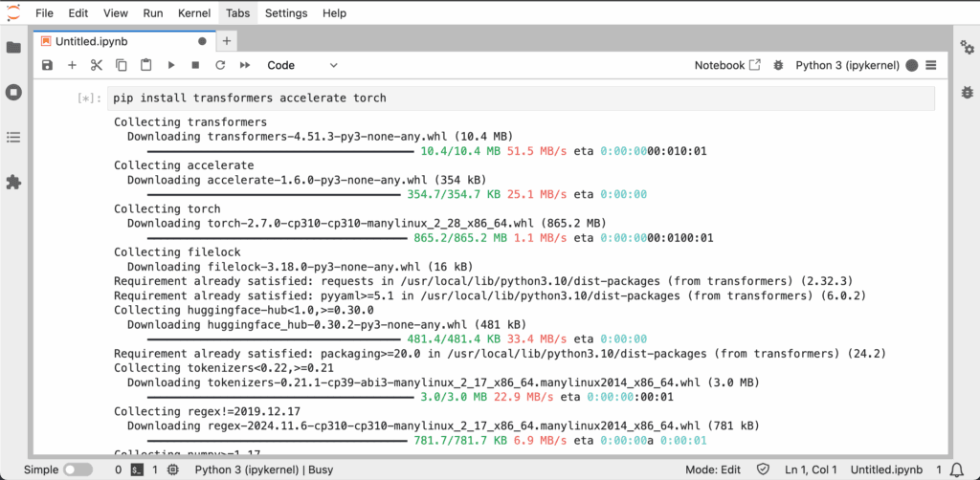Viewport: 980px width, 480px height.
Task: Restart kernel and run all cells icon
Action: click(245, 65)
